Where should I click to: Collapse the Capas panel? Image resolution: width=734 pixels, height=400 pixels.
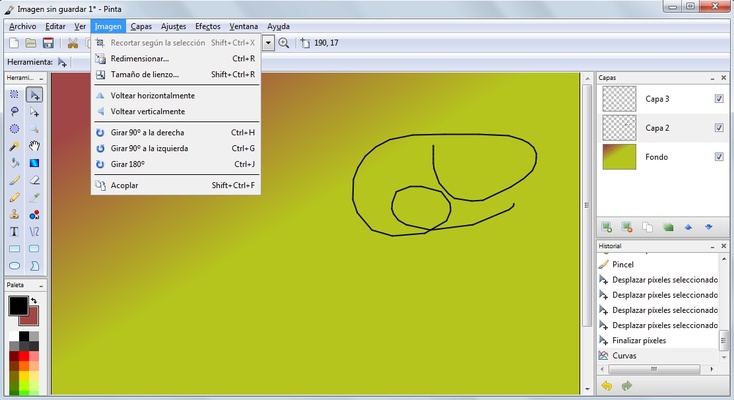(712, 78)
